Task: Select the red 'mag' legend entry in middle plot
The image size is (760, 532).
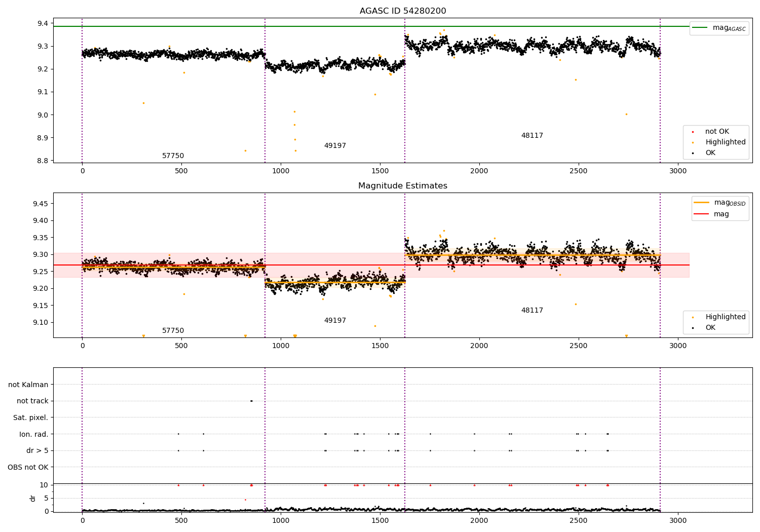Action: click(x=711, y=214)
